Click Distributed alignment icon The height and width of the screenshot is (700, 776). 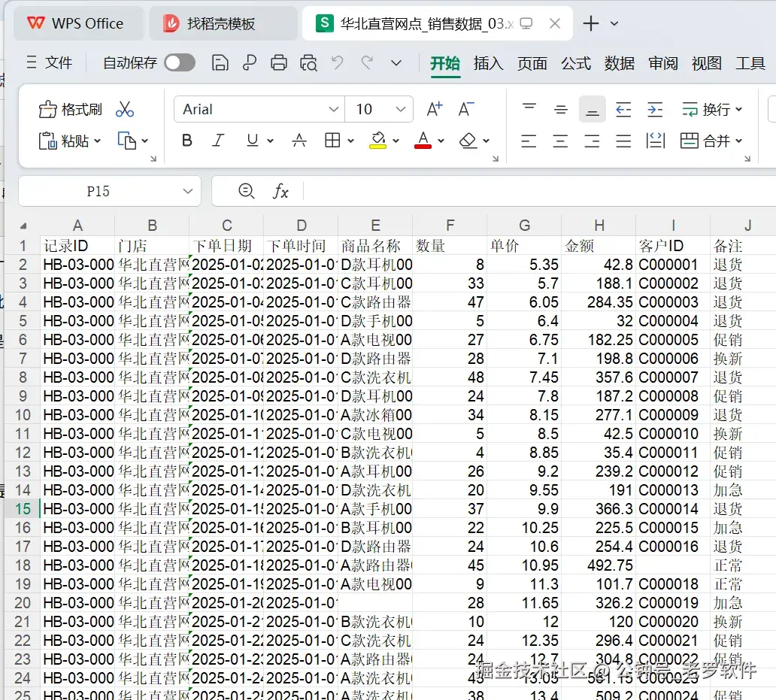point(655,141)
